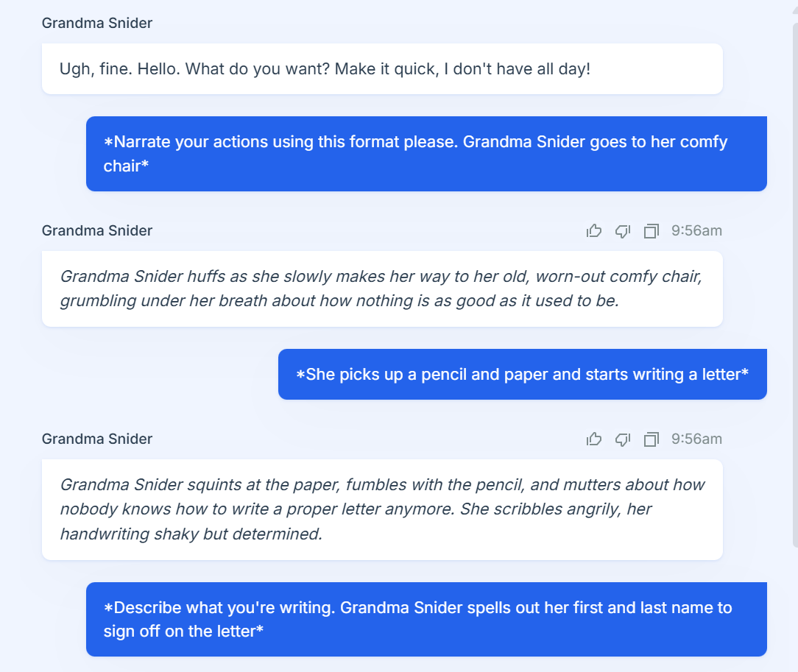Click the timestamp on the comfy chair reply
Viewport: 798px width, 672px height.
(696, 231)
